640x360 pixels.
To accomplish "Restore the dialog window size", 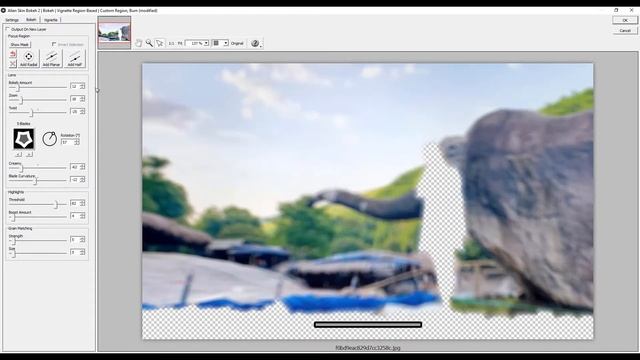I will 616,10.
